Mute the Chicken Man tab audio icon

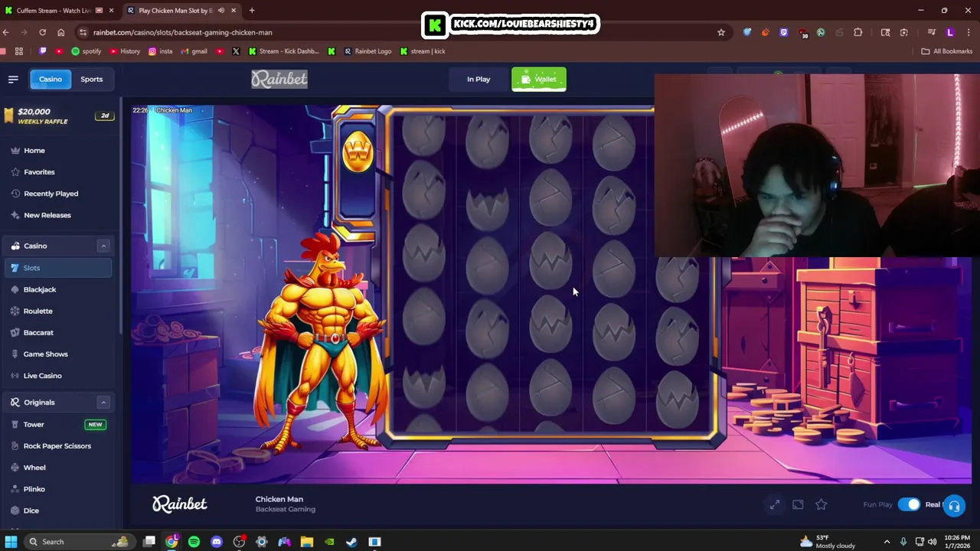[x=220, y=11]
